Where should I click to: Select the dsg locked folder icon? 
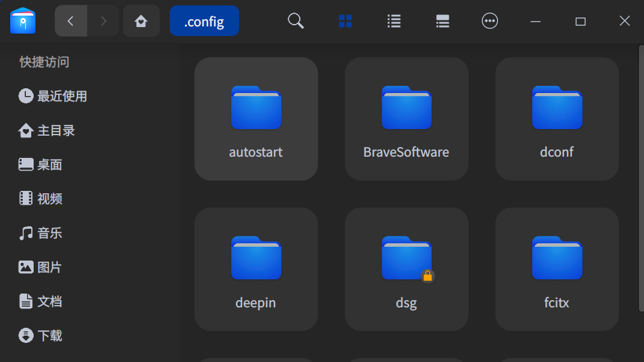(x=407, y=258)
